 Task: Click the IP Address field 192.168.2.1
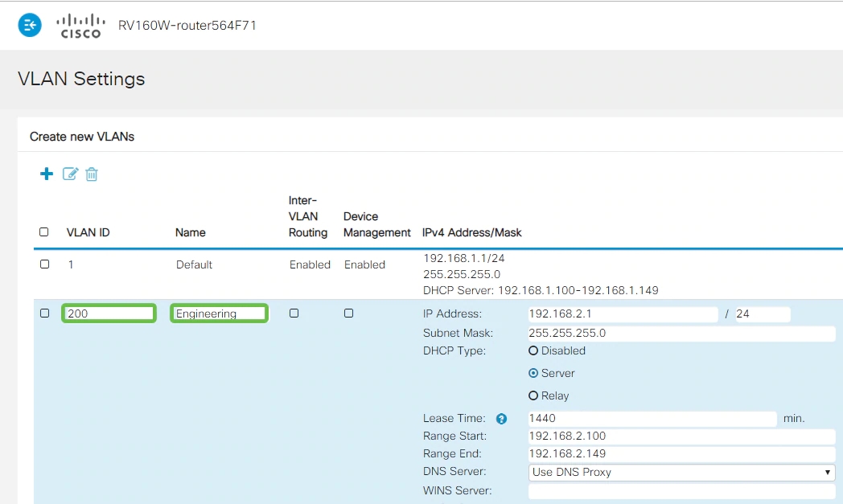tap(623, 313)
